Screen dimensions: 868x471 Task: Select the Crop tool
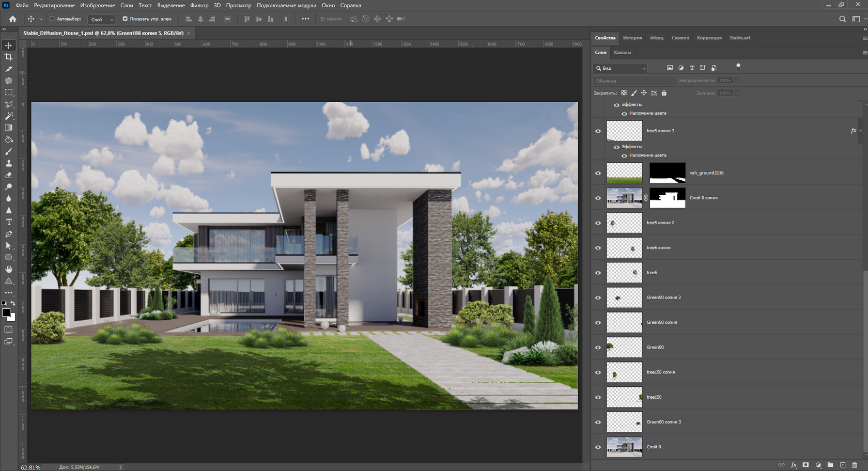8,57
